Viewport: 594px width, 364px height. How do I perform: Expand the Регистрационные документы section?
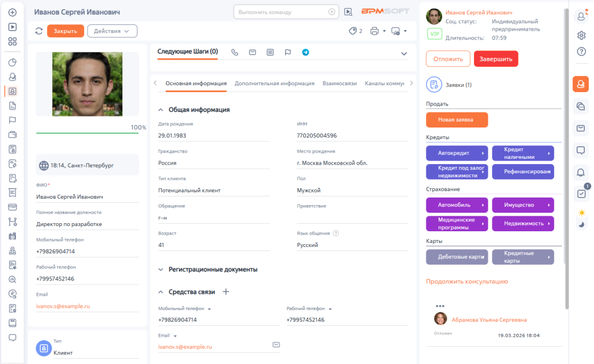(x=161, y=270)
